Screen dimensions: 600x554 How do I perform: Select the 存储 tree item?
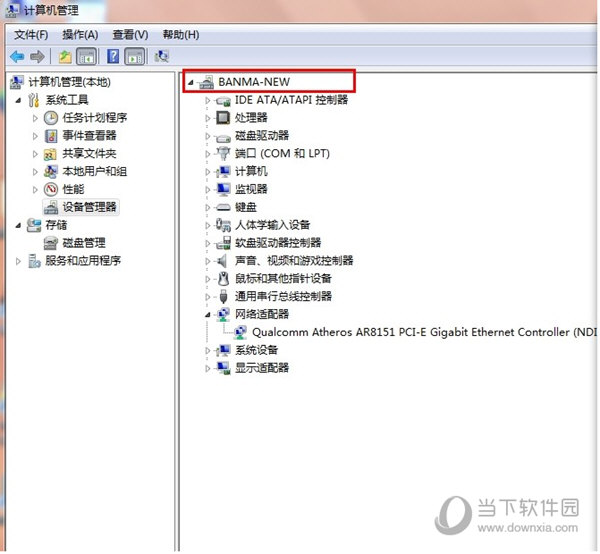click(56, 225)
